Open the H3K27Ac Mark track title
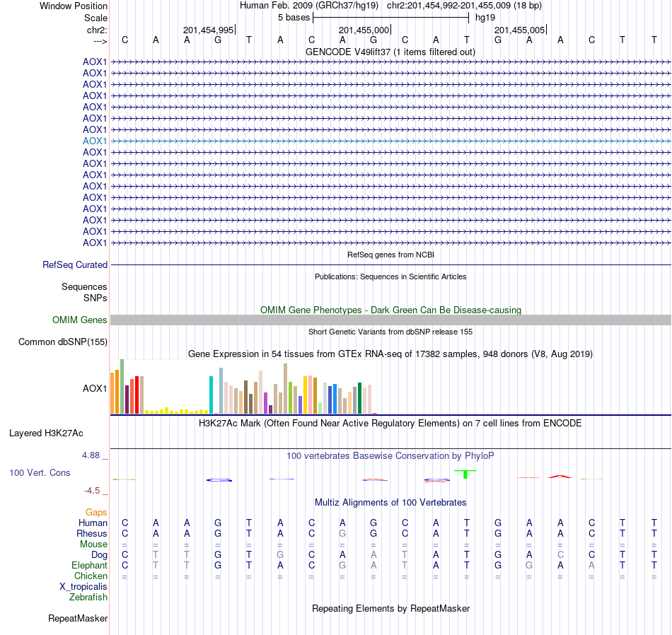 coord(390,424)
